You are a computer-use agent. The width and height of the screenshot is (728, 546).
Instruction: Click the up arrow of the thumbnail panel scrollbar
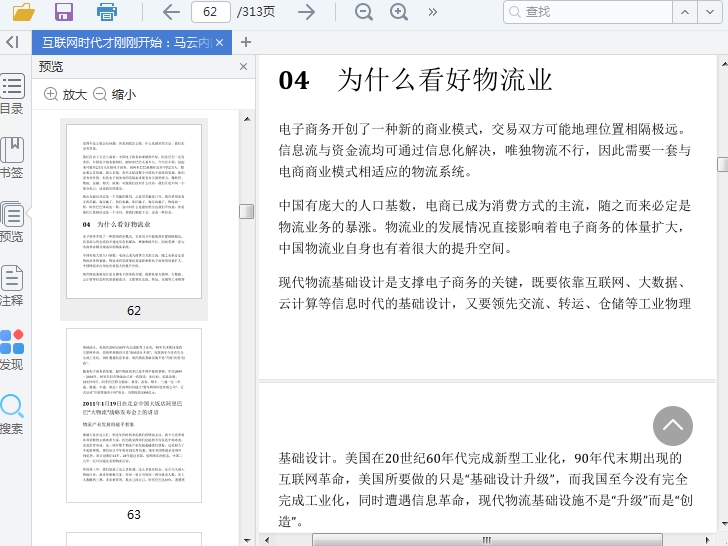[x=247, y=119]
